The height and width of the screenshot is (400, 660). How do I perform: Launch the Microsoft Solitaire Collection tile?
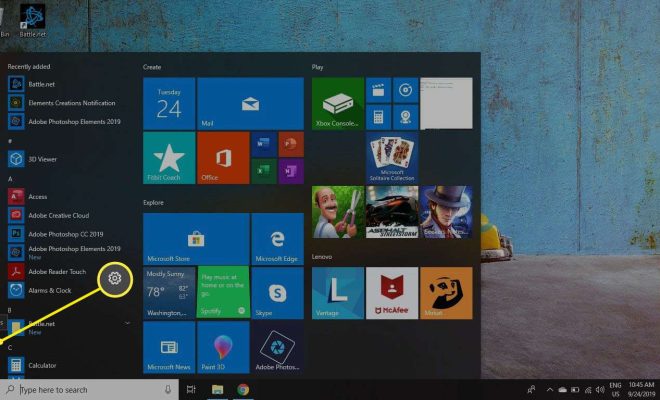click(x=392, y=158)
